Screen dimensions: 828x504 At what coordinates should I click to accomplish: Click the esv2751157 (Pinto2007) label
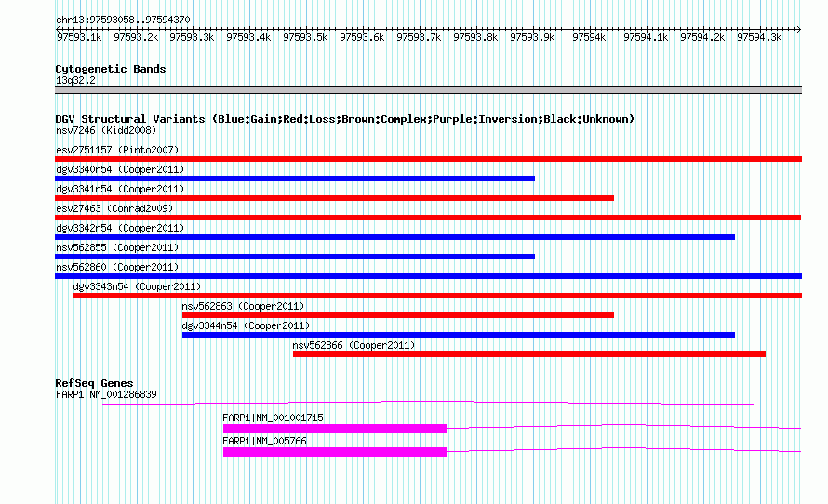tap(117, 150)
